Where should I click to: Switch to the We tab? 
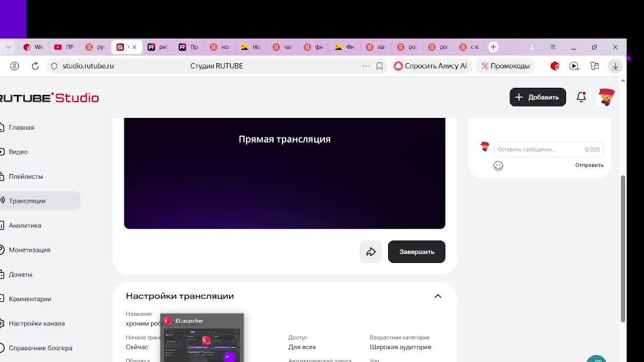[x=33, y=47]
